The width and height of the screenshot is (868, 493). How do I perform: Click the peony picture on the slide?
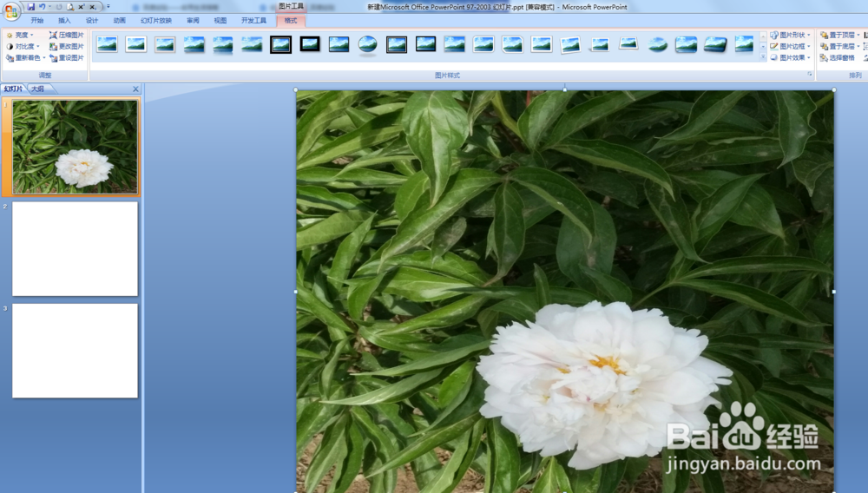pos(565,291)
